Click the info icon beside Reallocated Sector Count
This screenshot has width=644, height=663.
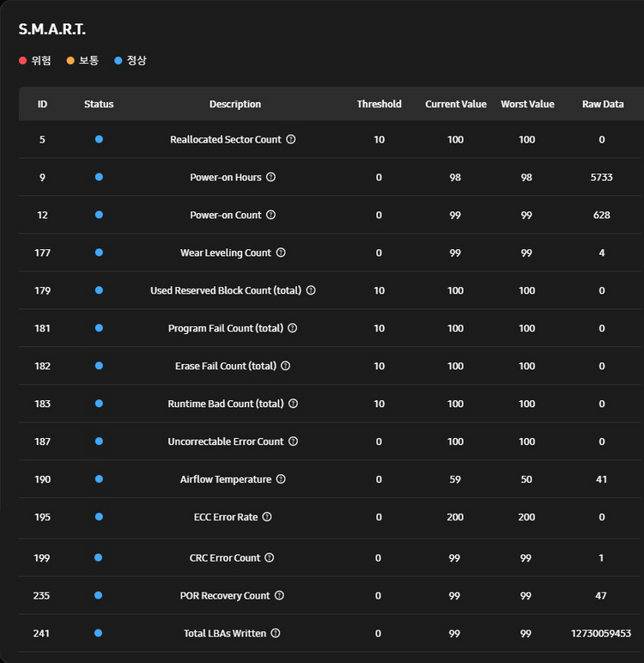[291, 139]
